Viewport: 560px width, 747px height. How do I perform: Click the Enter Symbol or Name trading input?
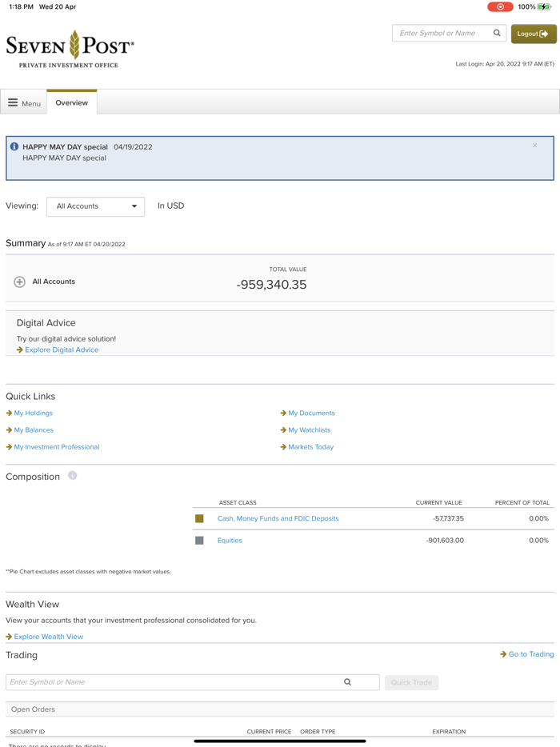[x=160, y=681]
